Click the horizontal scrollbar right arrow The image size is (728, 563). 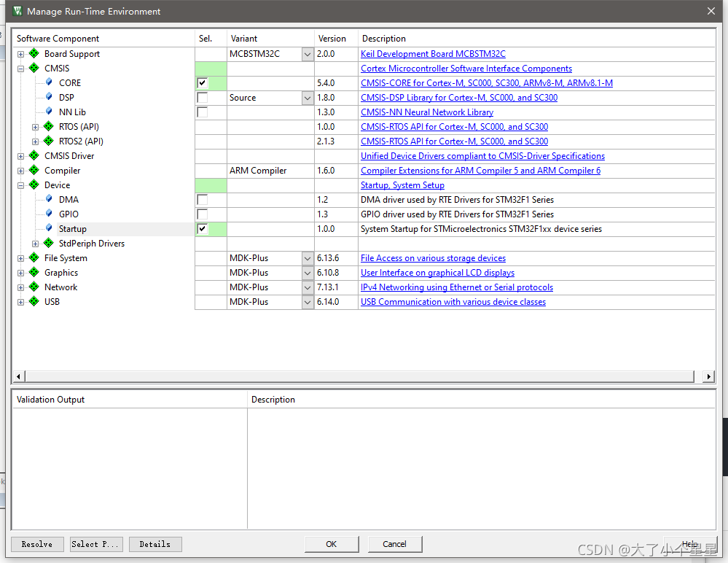pos(708,376)
